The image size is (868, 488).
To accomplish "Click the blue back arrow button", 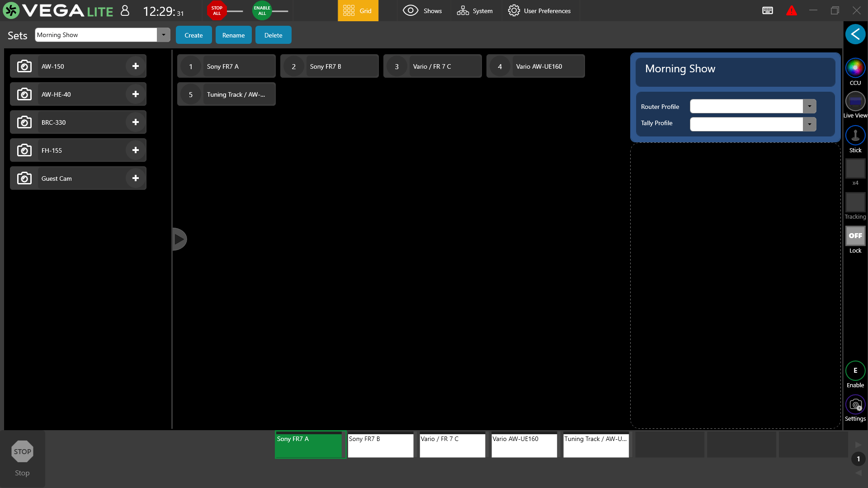I will (855, 34).
